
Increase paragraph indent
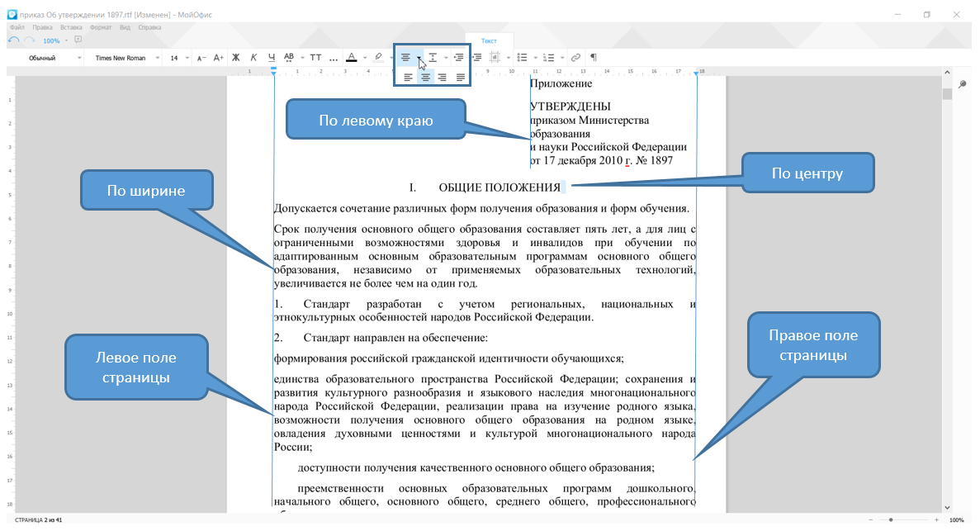pyautogui.click(x=477, y=58)
